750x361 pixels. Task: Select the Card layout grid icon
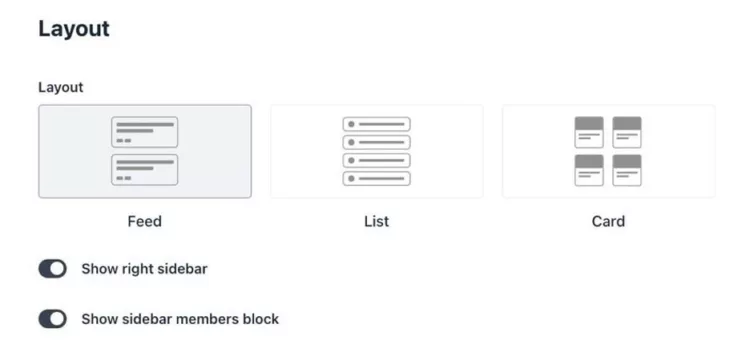point(608,151)
